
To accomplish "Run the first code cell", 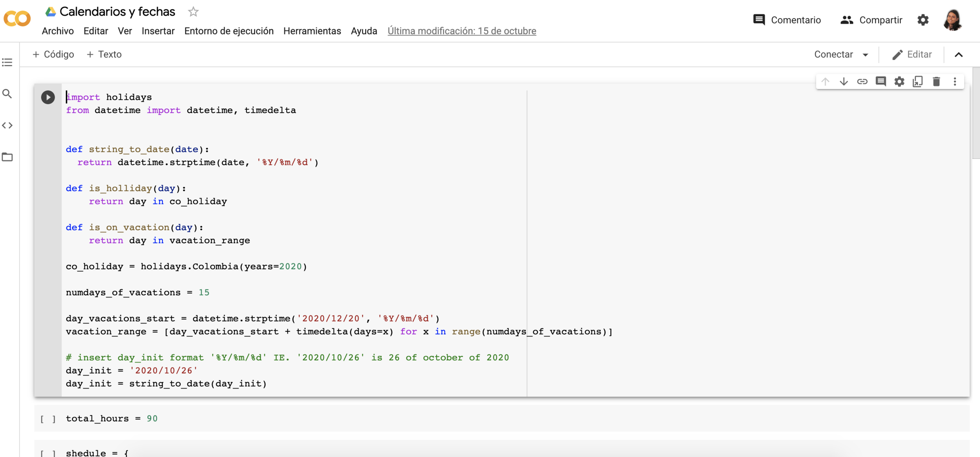I will click(x=48, y=97).
